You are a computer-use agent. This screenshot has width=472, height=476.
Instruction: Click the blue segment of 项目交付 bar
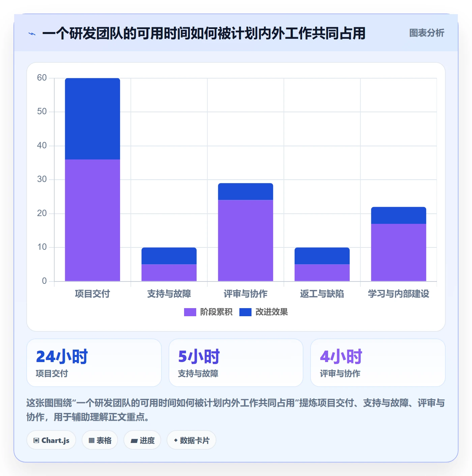[92, 119]
